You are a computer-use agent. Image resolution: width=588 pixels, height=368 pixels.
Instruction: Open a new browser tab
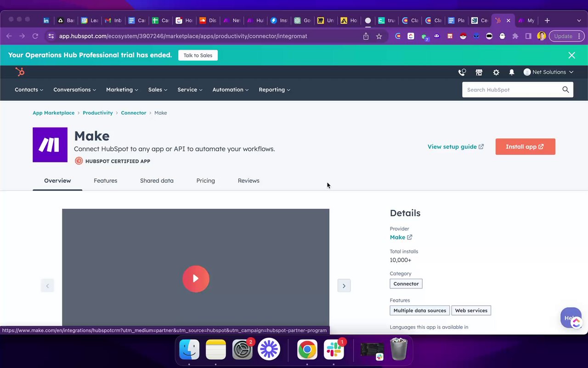547,21
